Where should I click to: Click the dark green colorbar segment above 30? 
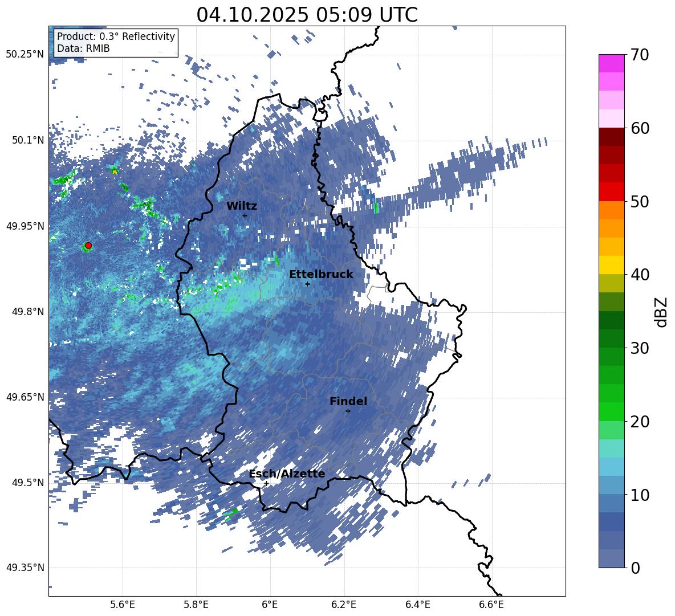point(611,338)
